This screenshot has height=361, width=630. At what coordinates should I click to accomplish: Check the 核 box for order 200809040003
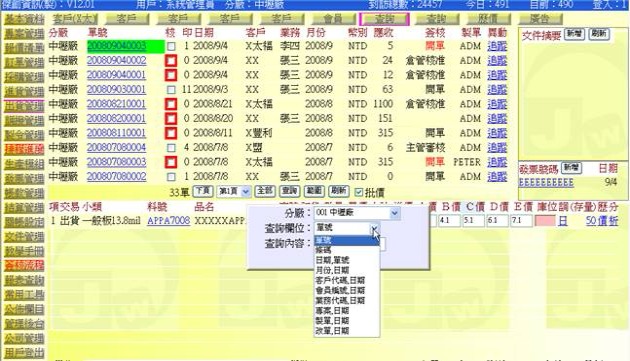pos(171,46)
